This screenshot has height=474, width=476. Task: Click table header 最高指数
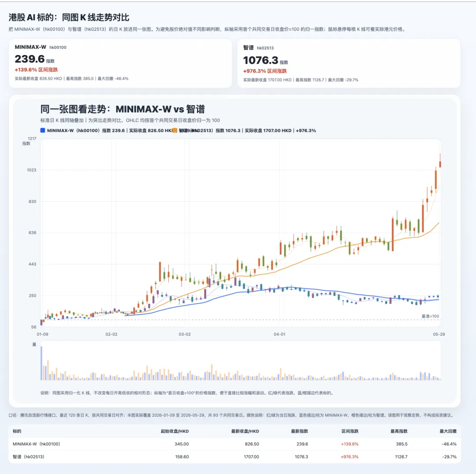coord(399,431)
